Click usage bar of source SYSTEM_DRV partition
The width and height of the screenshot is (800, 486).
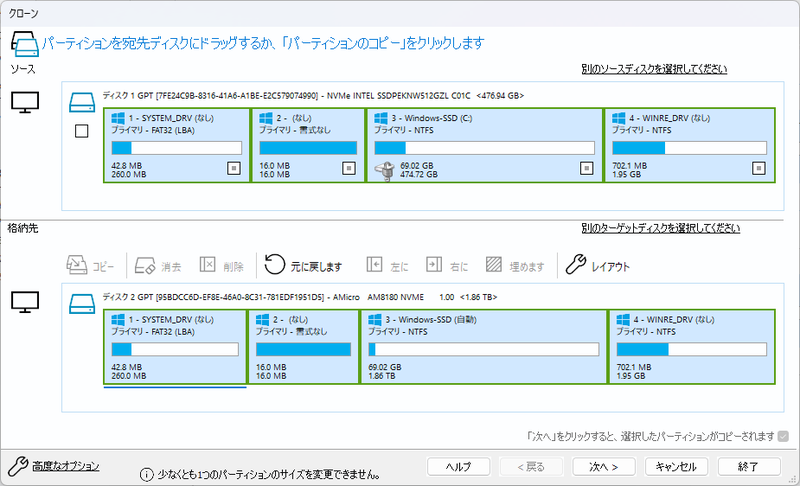(x=177, y=148)
